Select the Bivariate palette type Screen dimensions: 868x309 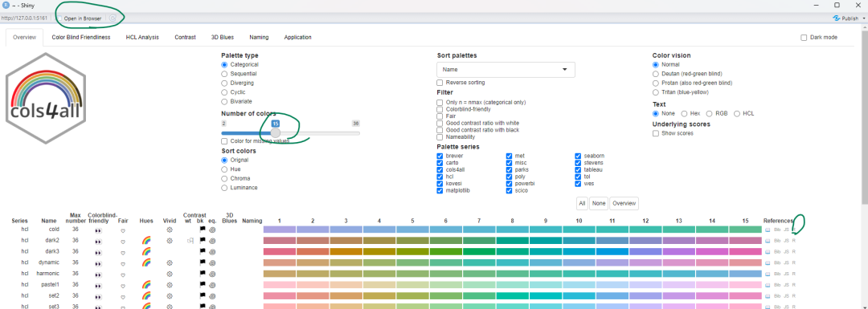click(224, 101)
